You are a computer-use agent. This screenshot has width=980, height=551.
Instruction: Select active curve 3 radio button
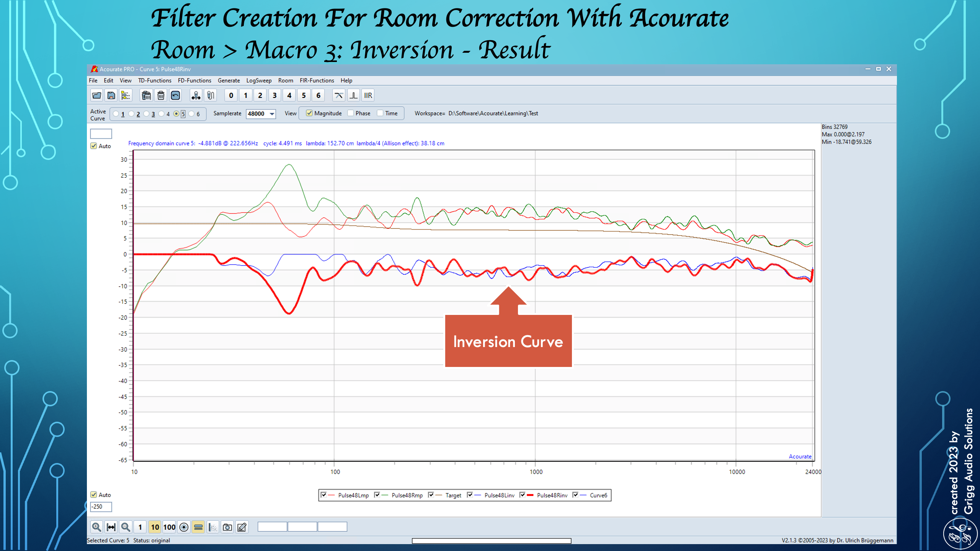146,114
